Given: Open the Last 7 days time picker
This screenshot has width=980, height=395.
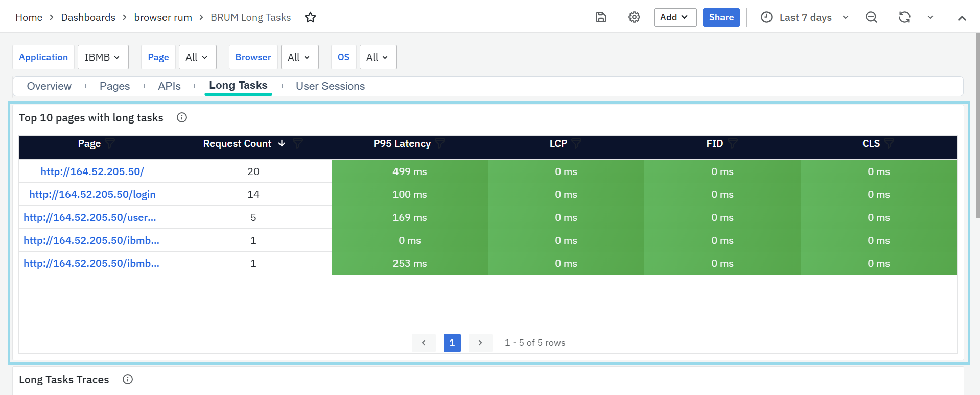Looking at the screenshot, I should (805, 17).
